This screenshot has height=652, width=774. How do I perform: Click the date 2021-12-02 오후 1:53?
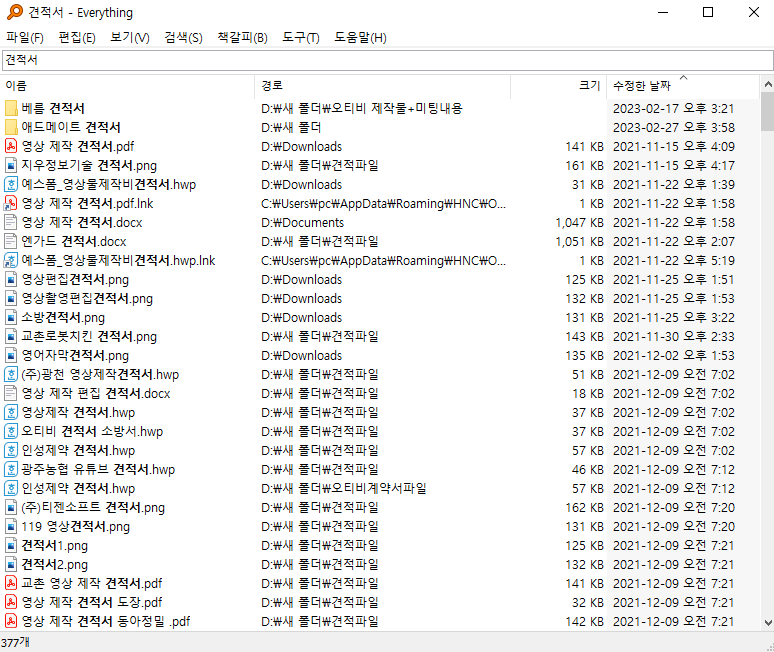(674, 355)
